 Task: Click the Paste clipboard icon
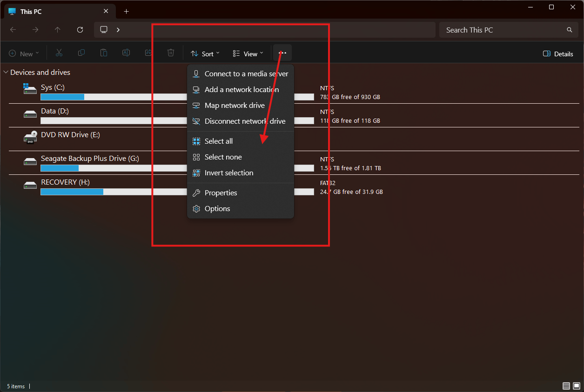(104, 53)
